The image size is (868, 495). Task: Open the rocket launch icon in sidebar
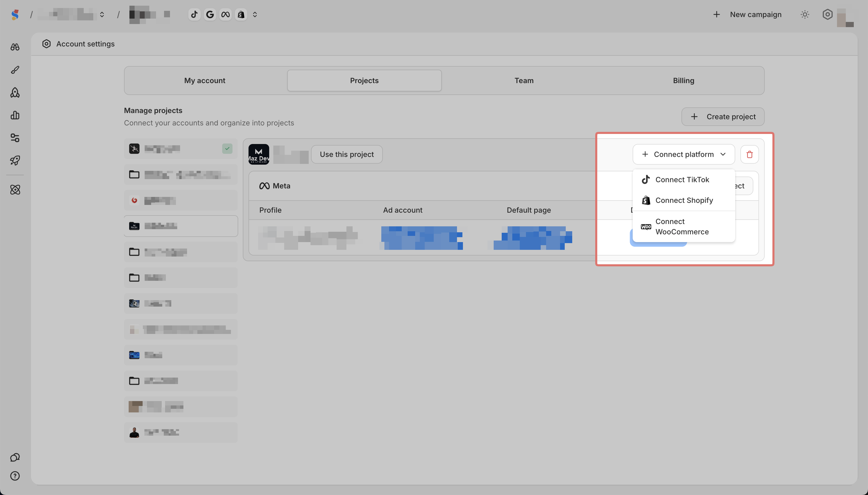click(15, 161)
